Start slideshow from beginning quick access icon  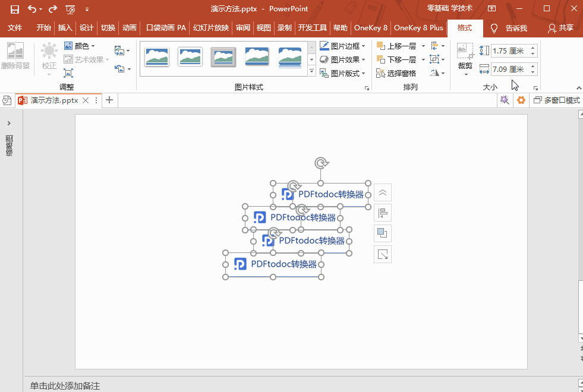(x=70, y=10)
